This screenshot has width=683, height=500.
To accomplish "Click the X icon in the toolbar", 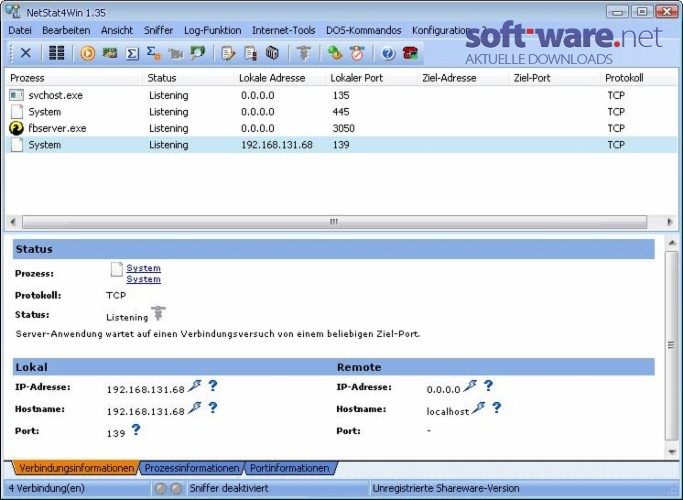I will (x=26, y=53).
